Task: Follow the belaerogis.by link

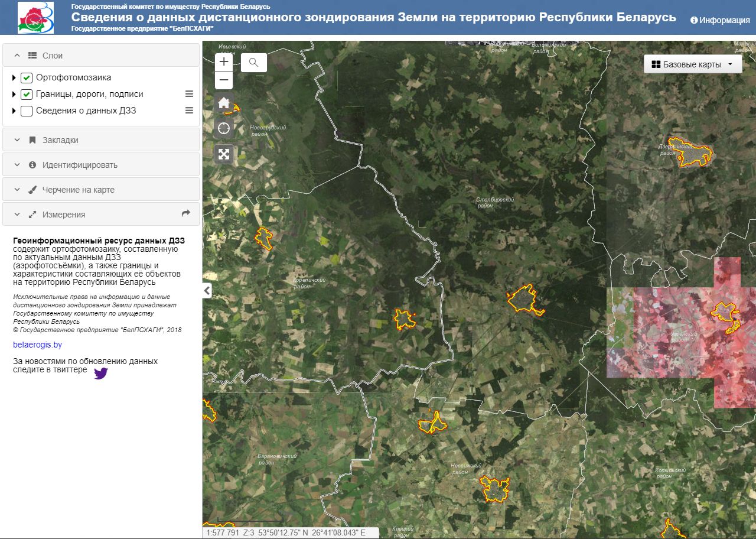Action: tap(37, 345)
